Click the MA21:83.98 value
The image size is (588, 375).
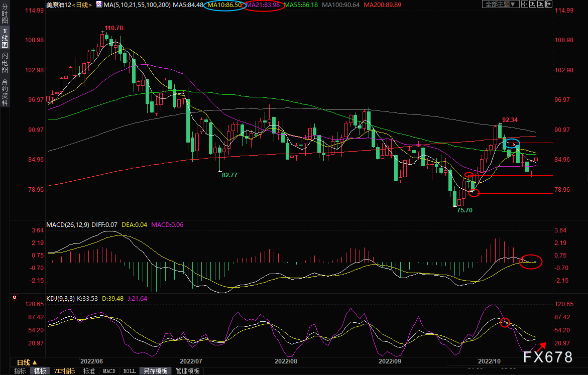[x=263, y=5]
